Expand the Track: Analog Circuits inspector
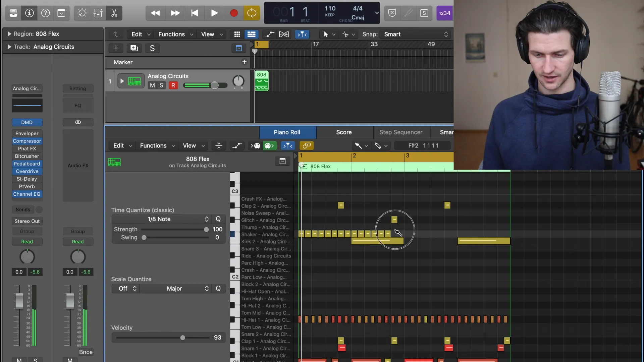644x362 pixels. tap(9, 47)
